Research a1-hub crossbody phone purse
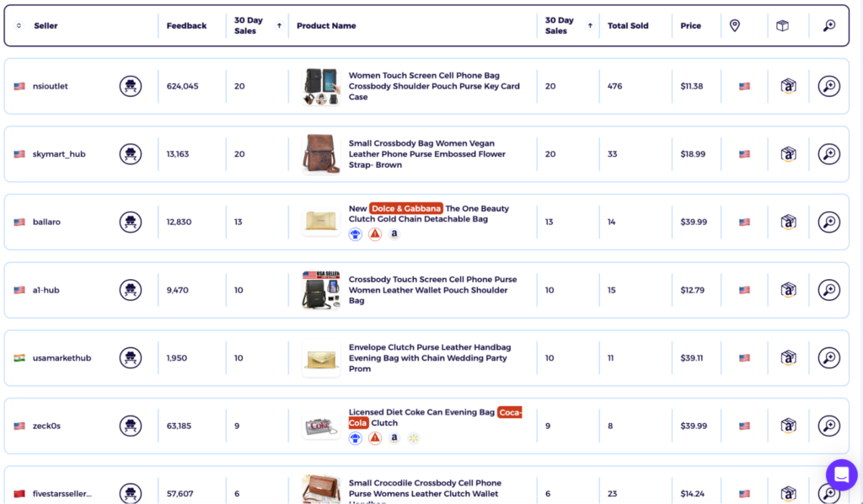Image resolution: width=863 pixels, height=504 pixels. coord(829,290)
